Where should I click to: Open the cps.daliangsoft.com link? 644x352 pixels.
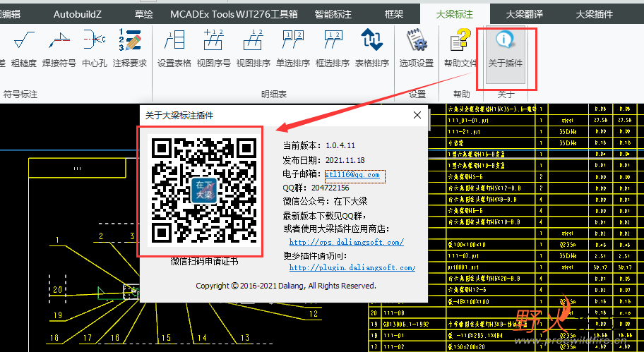(347, 242)
